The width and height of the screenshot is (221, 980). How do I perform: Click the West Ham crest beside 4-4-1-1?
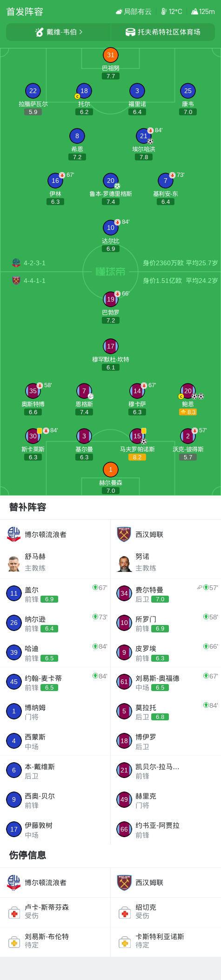pos(16,281)
